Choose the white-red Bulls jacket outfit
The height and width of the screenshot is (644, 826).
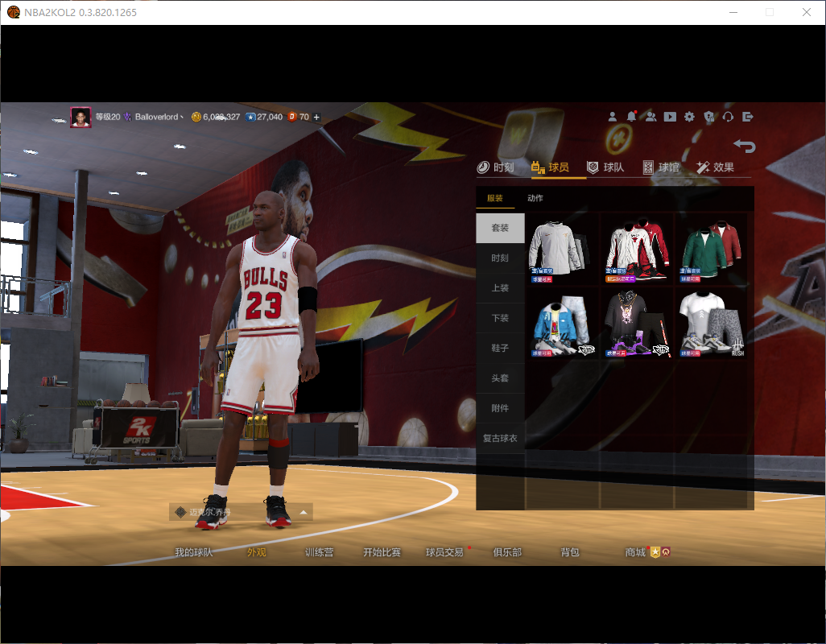click(636, 249)
